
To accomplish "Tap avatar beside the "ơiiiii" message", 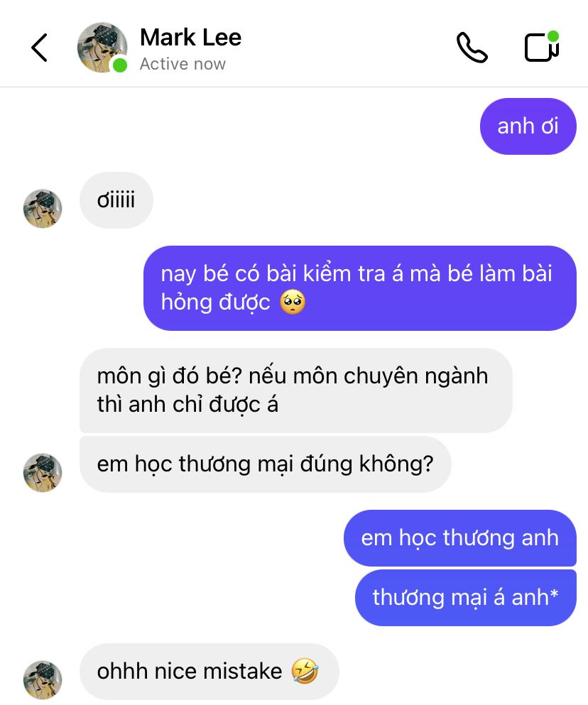I will point(43,209).
